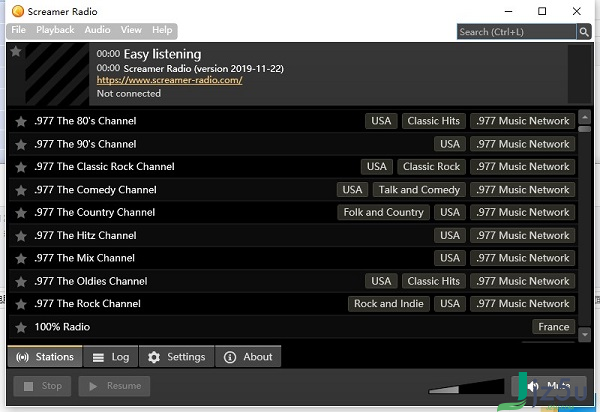The image size is (600, 412).
Task: Click USA tag on Comedy Channel row
Action: (352, 190)
